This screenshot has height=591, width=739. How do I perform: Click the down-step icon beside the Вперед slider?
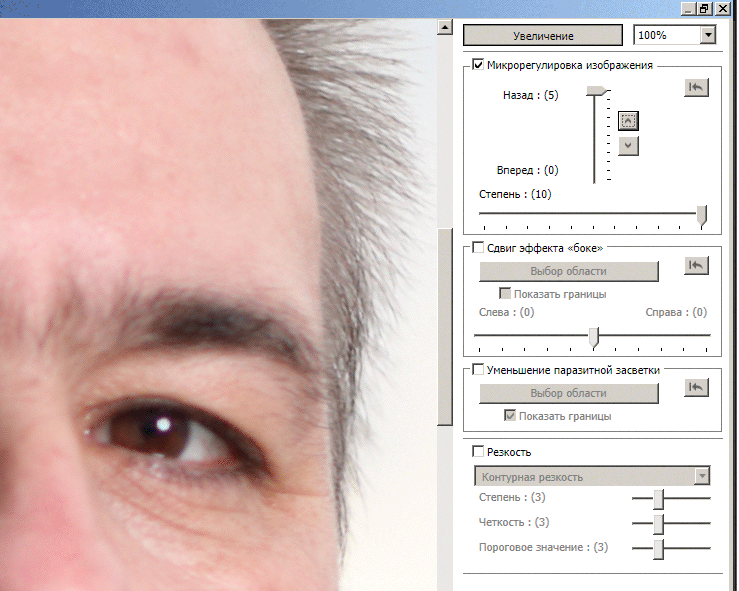628,146
